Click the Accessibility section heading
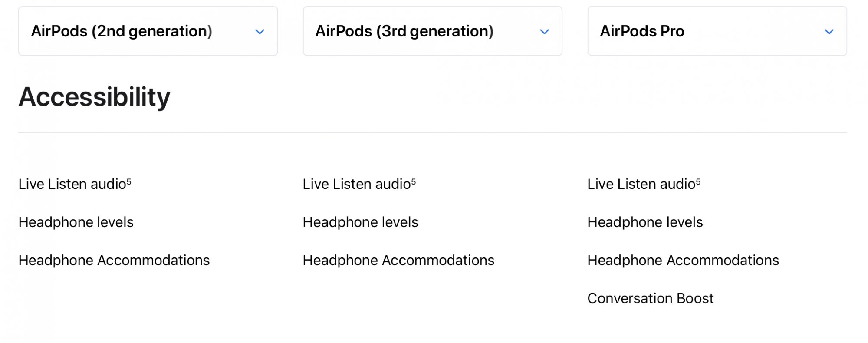868x343 pixels. pyautogui.click(x=94, y=97)
